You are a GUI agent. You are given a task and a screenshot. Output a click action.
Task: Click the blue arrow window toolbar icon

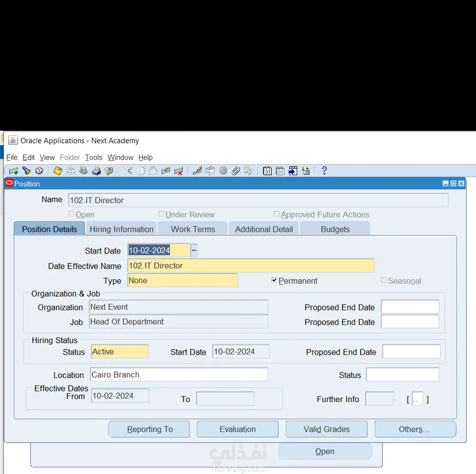[x=293, y=171]
